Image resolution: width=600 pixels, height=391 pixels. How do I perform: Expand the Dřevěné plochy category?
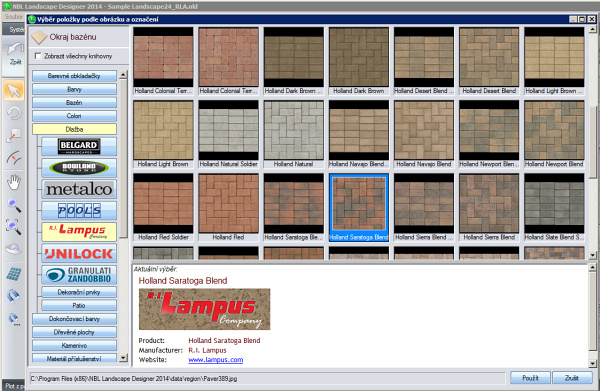(x=74, y=332)
